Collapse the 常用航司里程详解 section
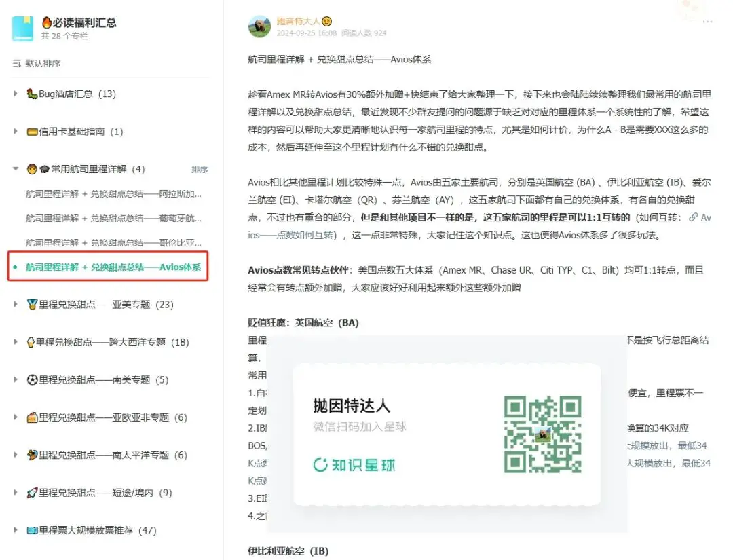 click(x=16, y=169)
